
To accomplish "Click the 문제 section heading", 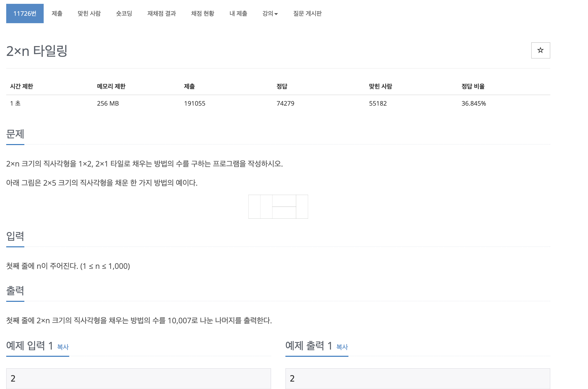I will [x=15, y=134].
